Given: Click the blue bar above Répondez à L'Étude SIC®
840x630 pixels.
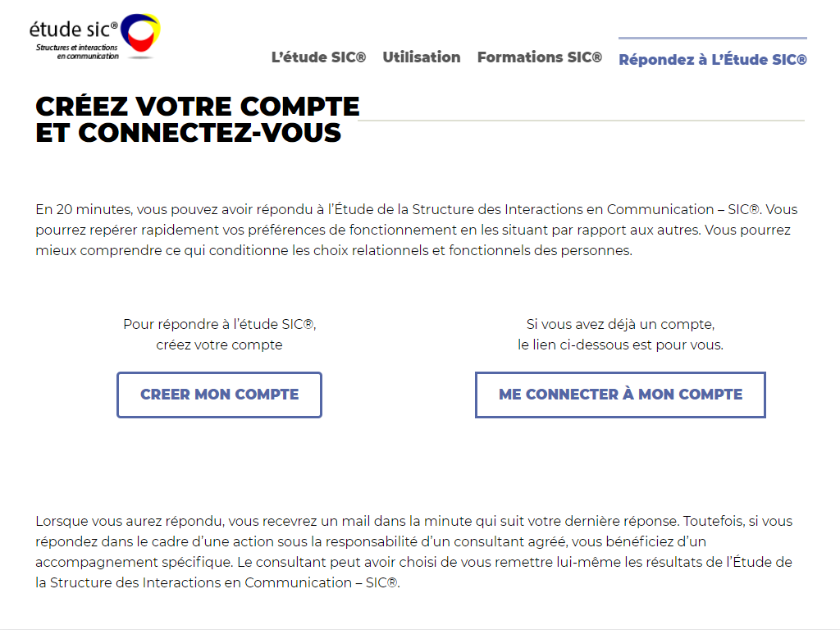Looking at the screenshot, I should (x=713, y=38).
